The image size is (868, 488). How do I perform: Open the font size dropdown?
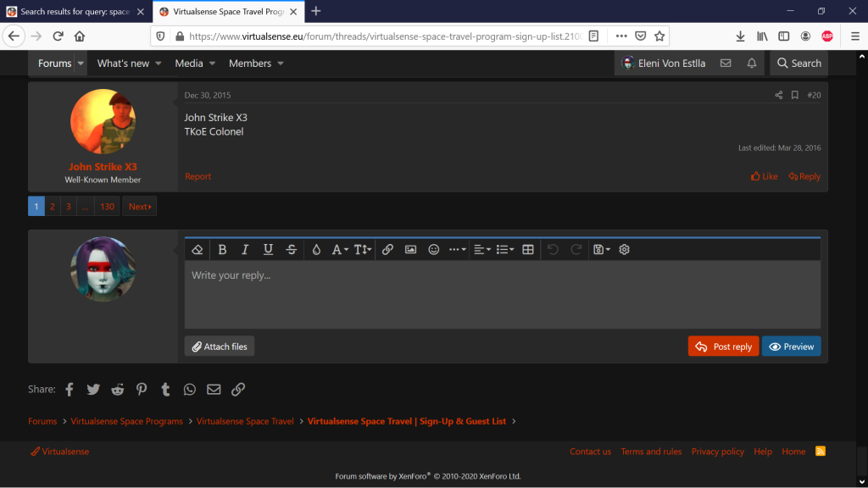pyautogui.click(x=362, y=250)
